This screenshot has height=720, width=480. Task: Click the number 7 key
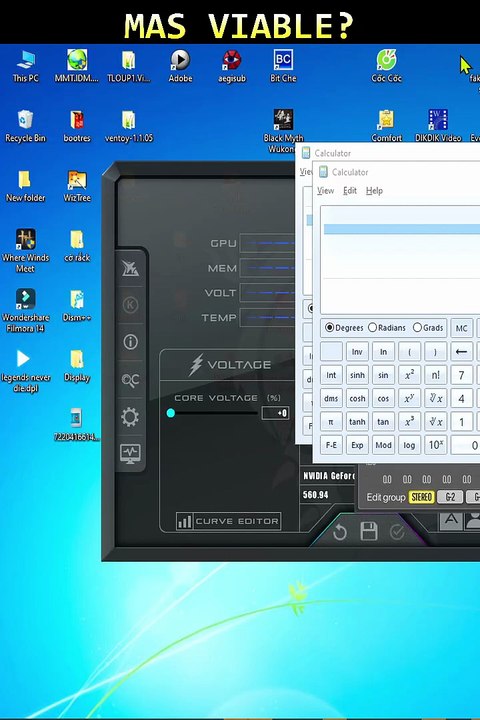[x=461, y=375]
